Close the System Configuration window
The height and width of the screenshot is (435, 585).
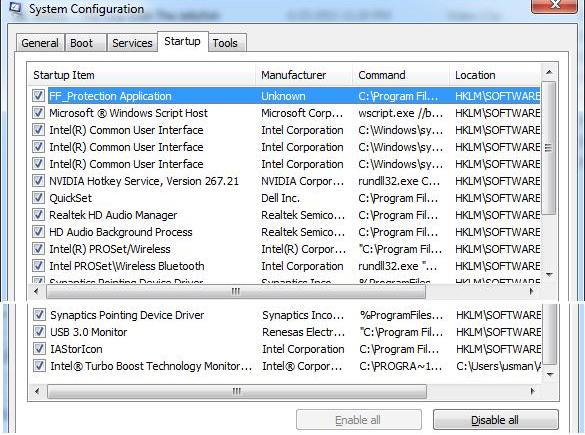pyautogui.click(x=555, y=5)
